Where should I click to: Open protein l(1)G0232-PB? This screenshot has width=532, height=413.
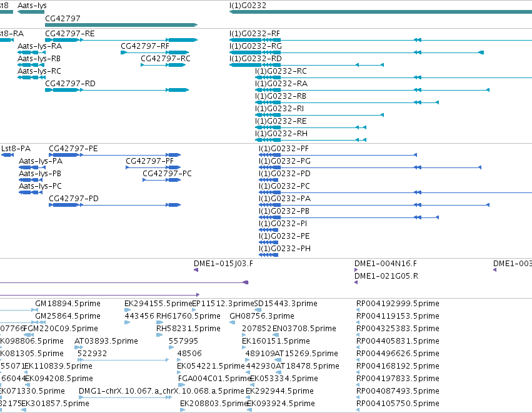point(284,211)
